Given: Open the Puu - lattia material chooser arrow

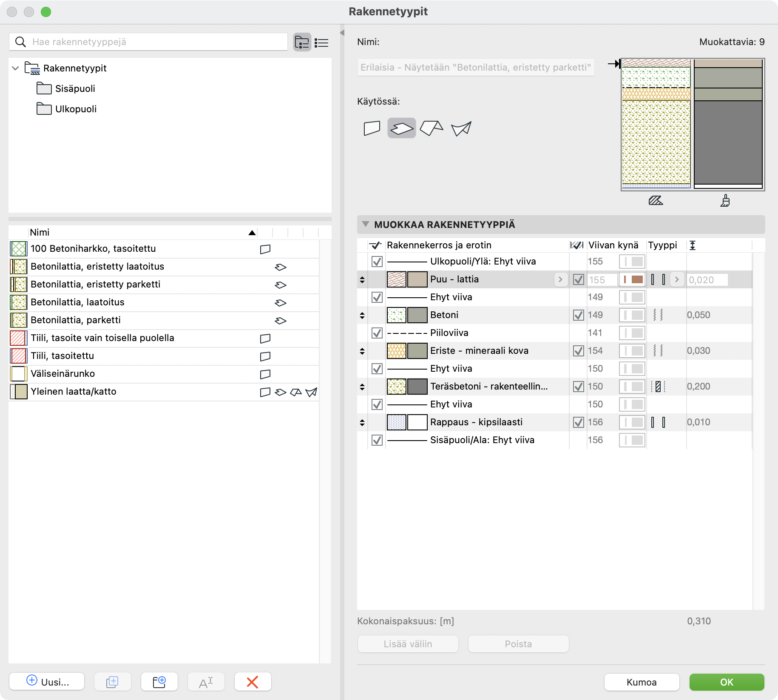Looking at the screenshot, I should [560, 279].
